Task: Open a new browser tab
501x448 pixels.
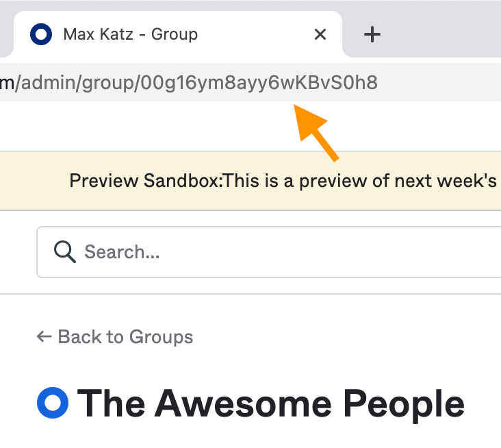Action: (x=372, y=34)
